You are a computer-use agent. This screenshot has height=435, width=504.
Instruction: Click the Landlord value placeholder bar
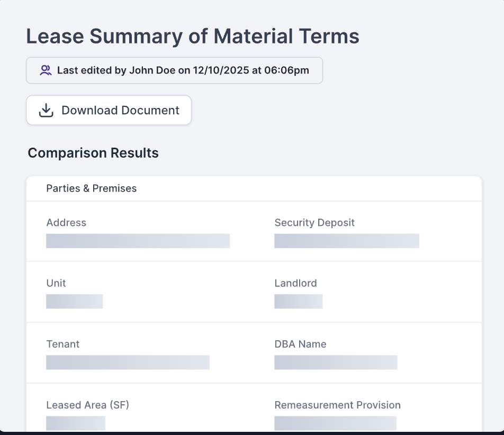tap(298, 302)
